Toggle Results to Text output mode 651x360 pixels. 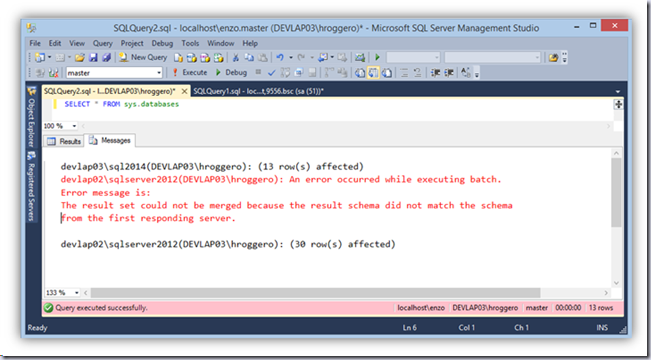click(360, 73)
